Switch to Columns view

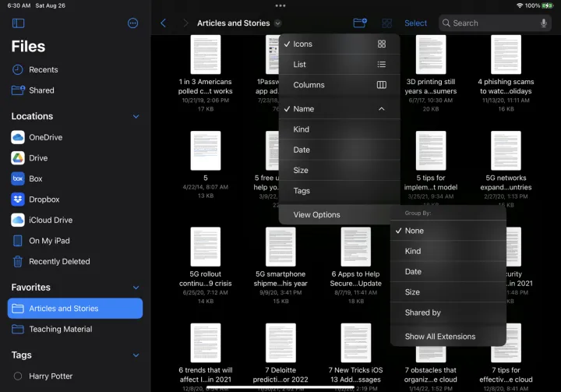pos(339,85)
